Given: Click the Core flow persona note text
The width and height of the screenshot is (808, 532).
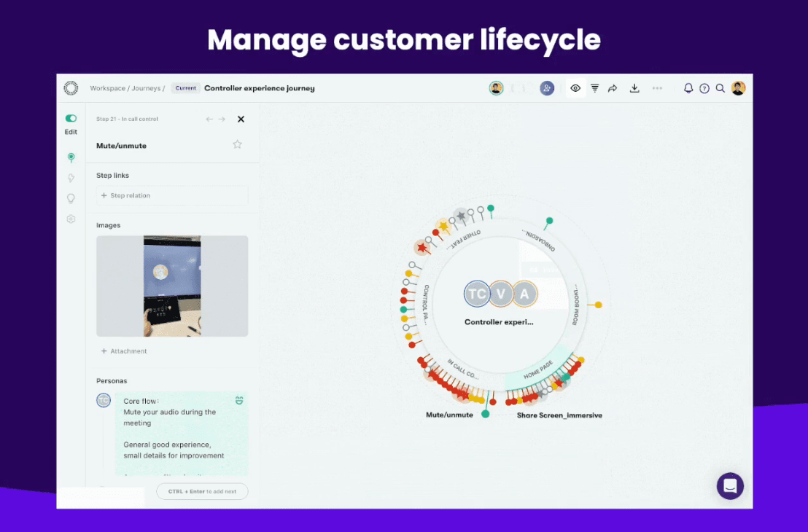Looking at the screenshot, I should 174,429.
